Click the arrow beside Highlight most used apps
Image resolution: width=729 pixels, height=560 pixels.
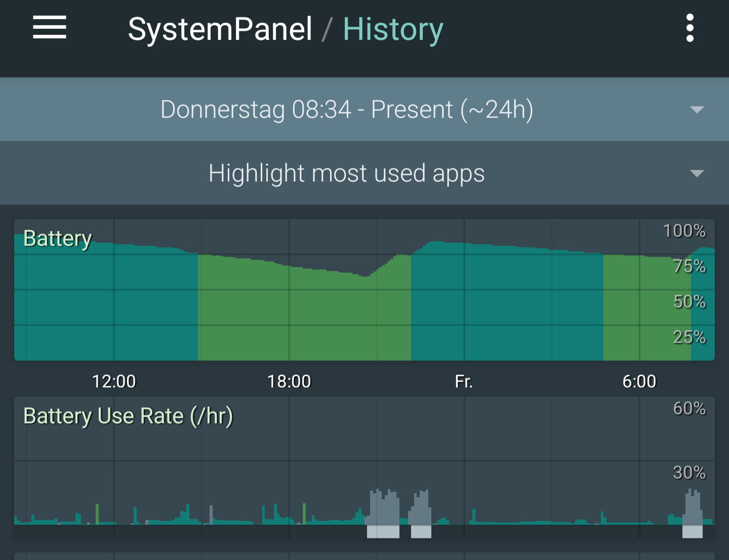point(697,174)
